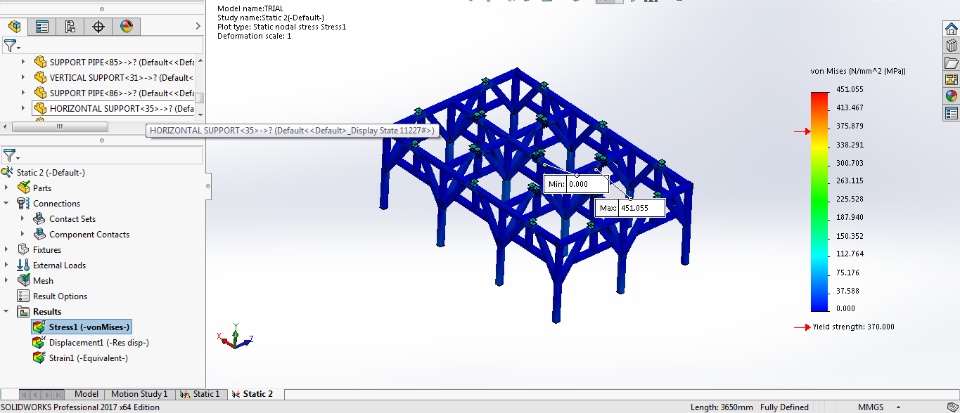Select Static 2 (-Default-) study root

point(51,173)
